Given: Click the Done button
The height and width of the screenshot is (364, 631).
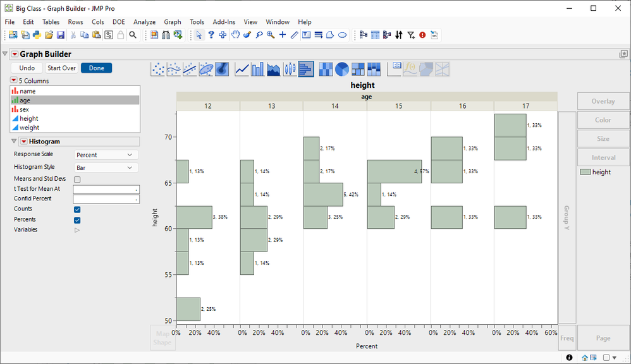Looking at the screenshot, I should pos(97,68).
